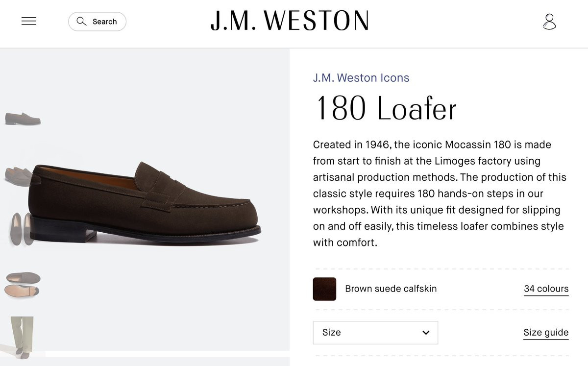Viewport: 588px width, 366px height.
Task: Select the pair of loafers thumbnail
Action: pos(20,175)
